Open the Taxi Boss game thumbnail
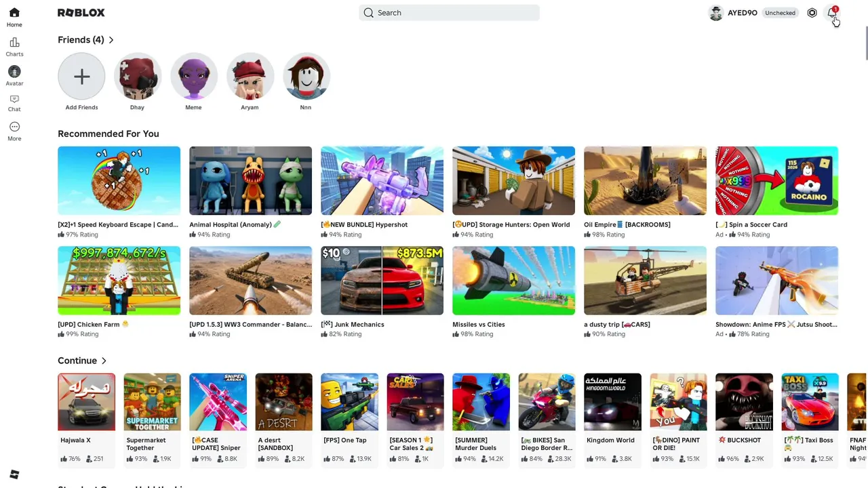 pos(810,402)
